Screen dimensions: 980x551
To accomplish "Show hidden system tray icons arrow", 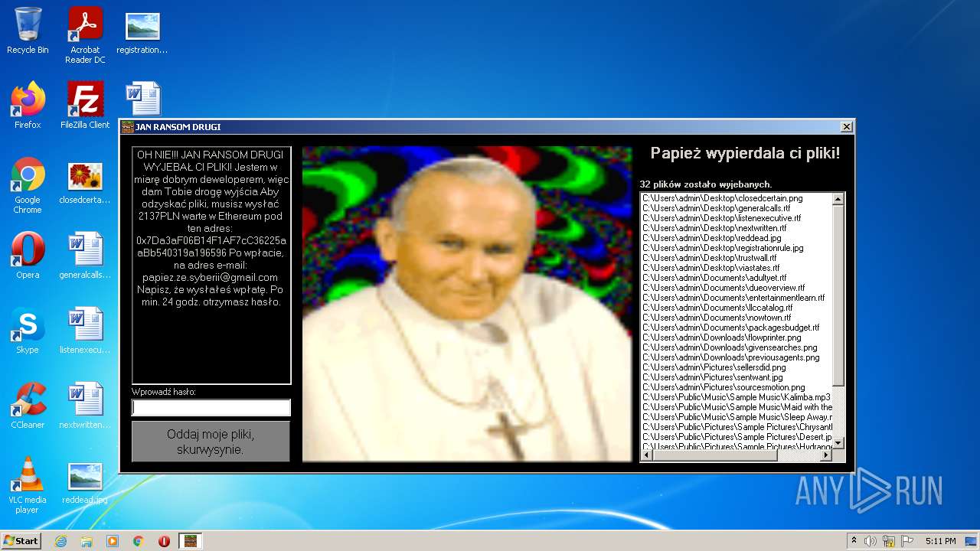I will click(x=854, y=541).
